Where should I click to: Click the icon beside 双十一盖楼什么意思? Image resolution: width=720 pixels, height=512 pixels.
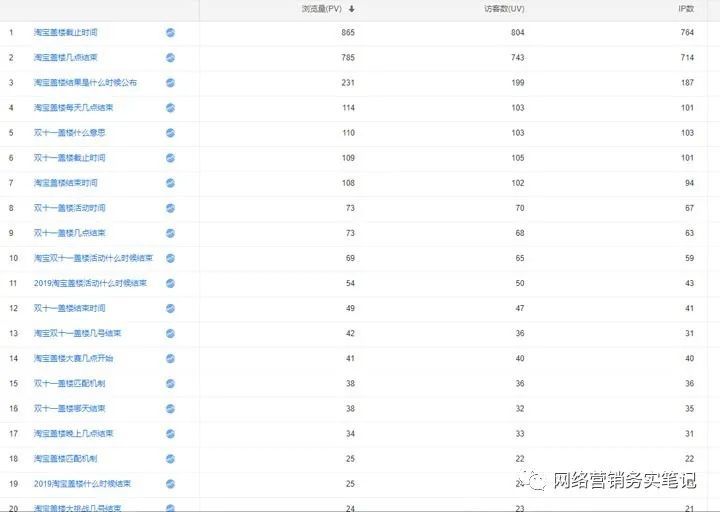point(170,133)
